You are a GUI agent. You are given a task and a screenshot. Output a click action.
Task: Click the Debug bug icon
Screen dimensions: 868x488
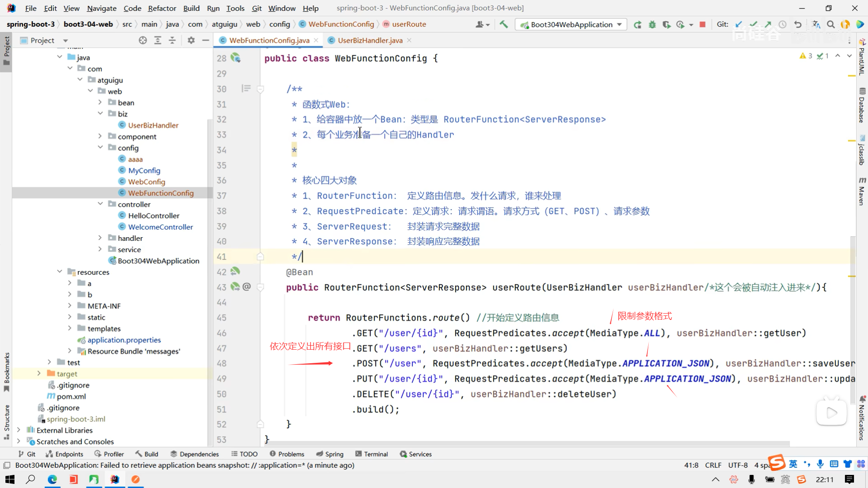[x=652, y=24]
